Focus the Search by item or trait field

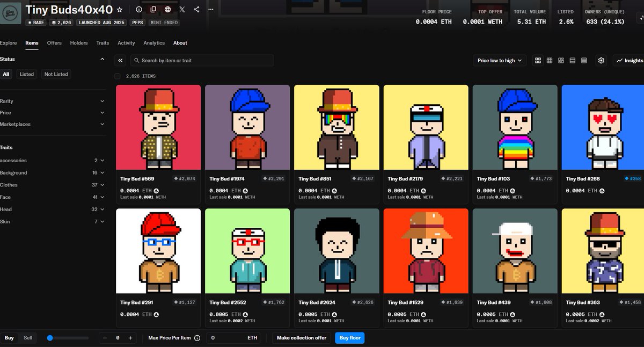[202, 61]
